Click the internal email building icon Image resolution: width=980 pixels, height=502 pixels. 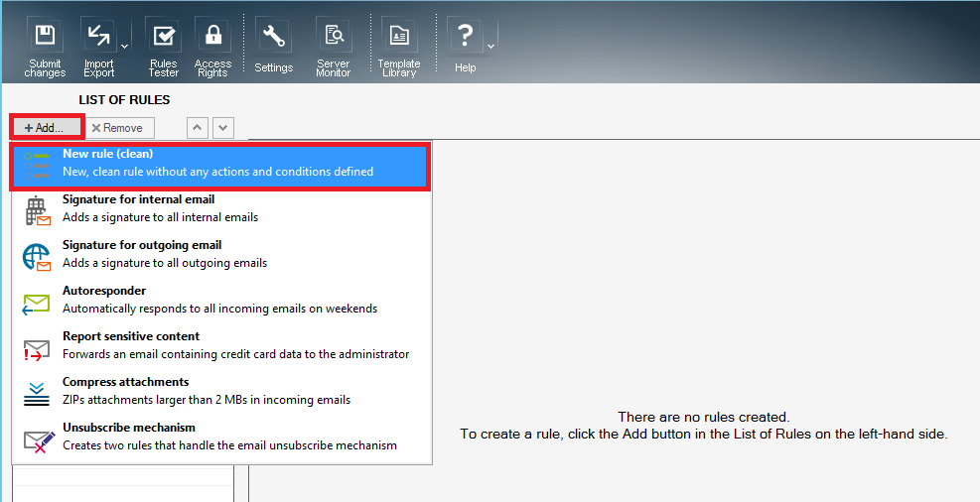pos(37,211)
